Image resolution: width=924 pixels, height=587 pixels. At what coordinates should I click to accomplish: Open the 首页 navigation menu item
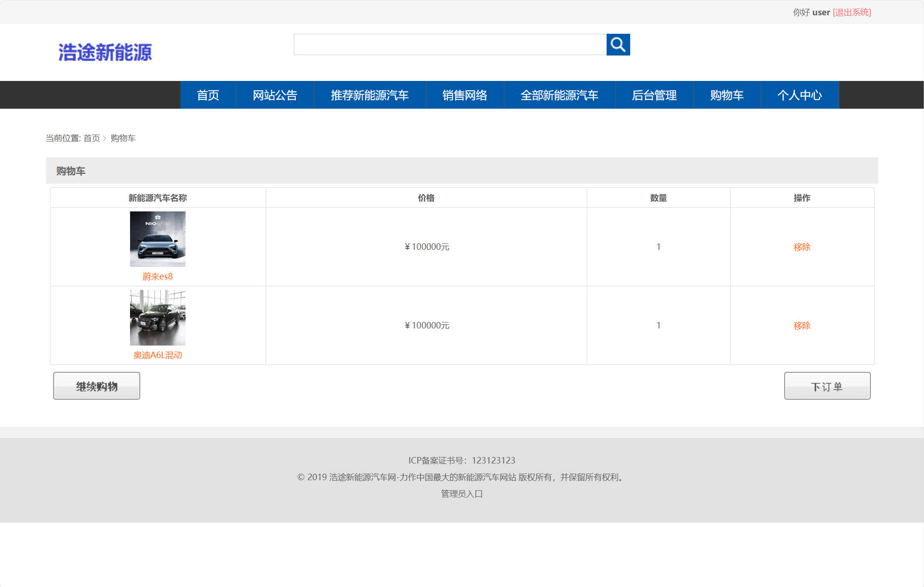[x=208, y=95]
